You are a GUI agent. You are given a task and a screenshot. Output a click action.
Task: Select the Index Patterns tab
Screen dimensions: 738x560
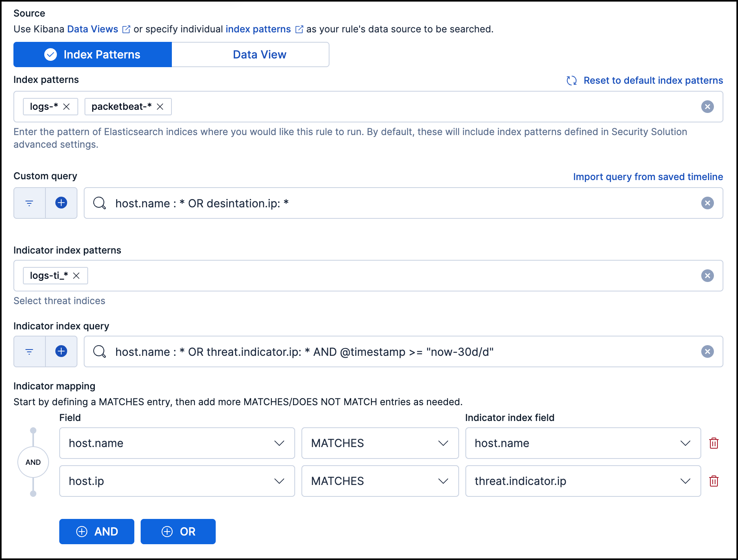(92, 54)
